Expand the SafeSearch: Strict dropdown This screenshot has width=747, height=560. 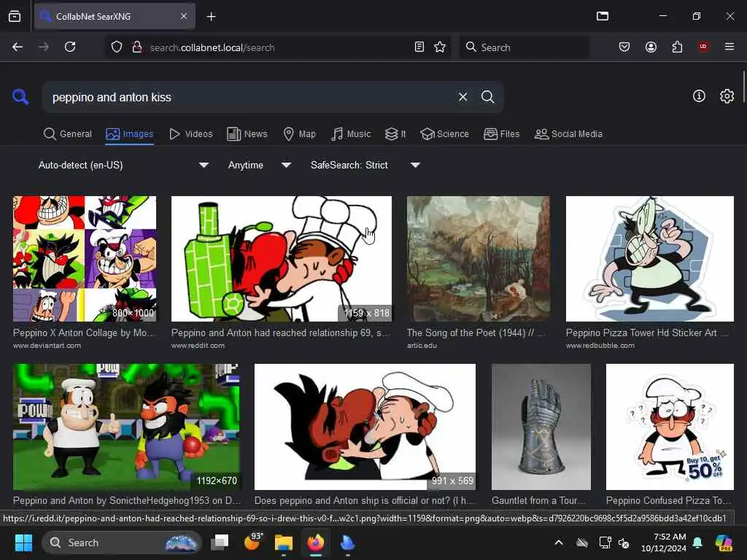pyautogui.click(x=365, y=166)
